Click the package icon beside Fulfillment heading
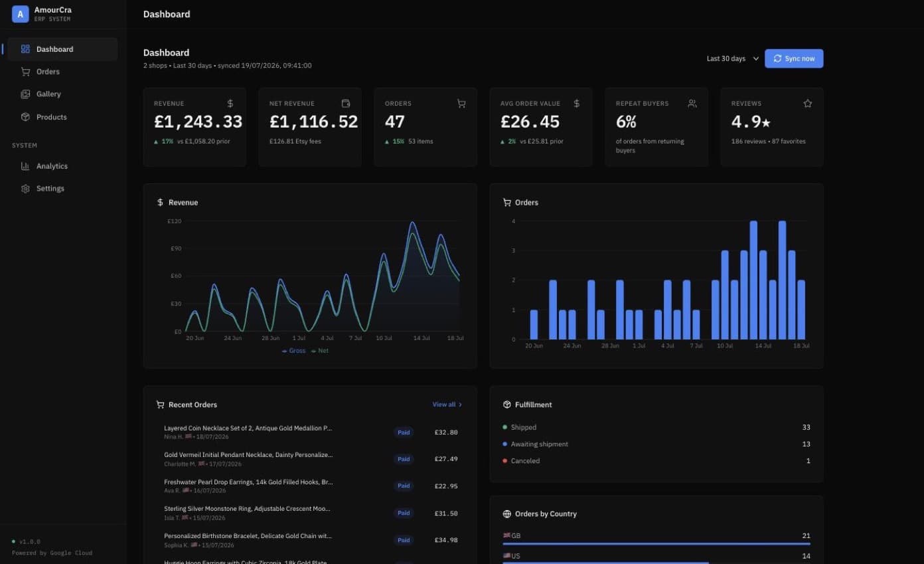924x564 pixels. coord(507,405)
